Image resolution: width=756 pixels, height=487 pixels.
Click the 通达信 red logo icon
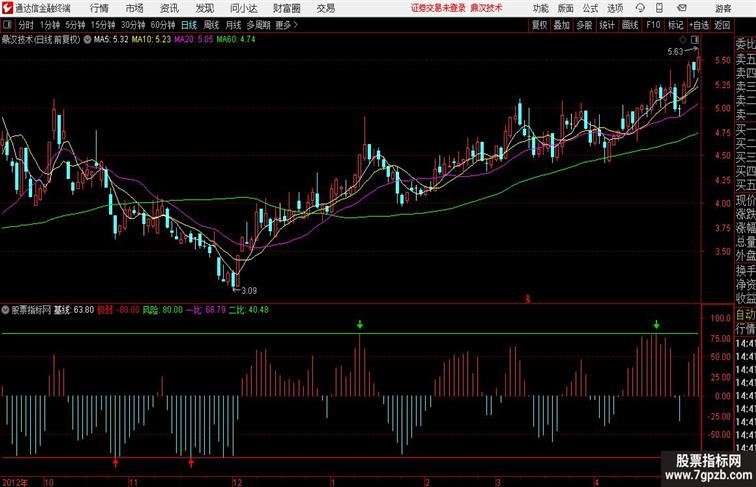click(x=7, y=8)
